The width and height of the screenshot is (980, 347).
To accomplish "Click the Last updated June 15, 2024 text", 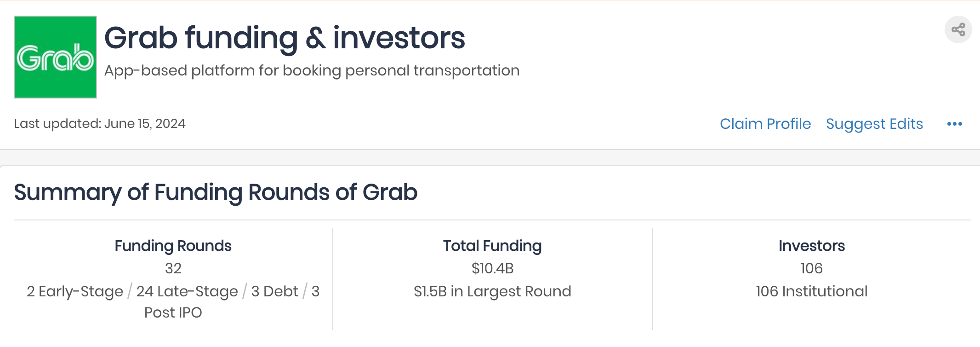I will [100, 124].
